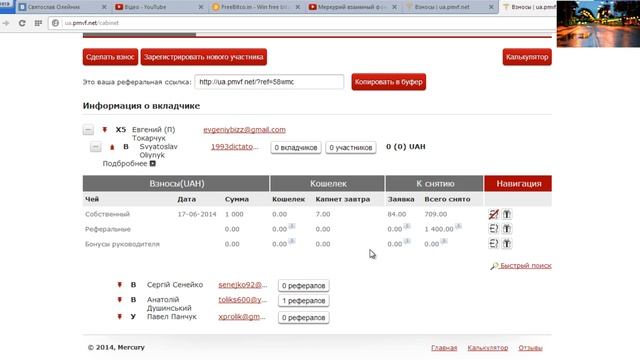Click the gift icon in Собственный row

(x=507, y=214)
